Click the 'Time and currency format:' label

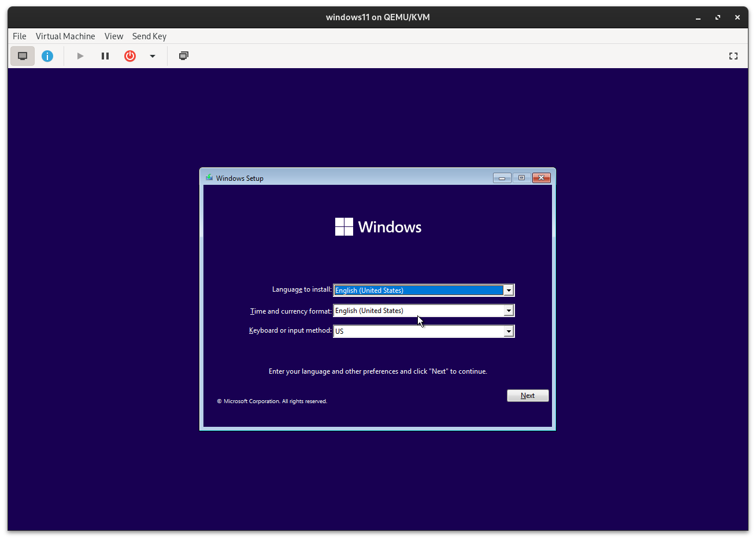[x=291, y=311]
